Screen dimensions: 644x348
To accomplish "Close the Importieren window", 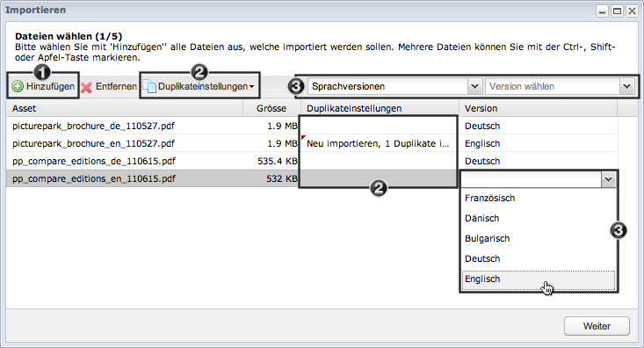I will point(632,11).
